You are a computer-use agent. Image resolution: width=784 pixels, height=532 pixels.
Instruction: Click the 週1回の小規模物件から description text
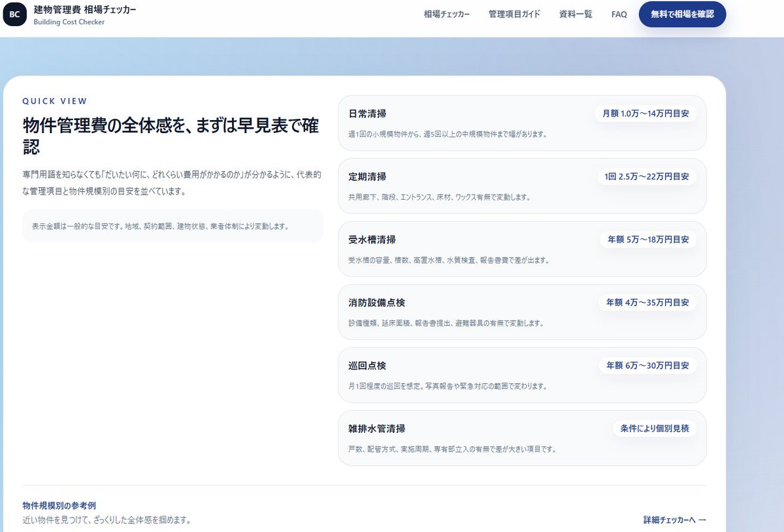point(448,134)
